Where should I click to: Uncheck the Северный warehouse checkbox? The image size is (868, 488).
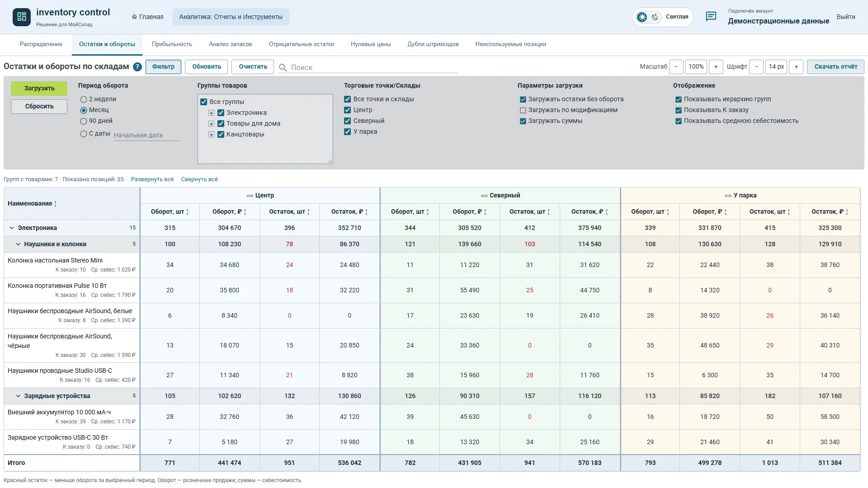(348, 121)
